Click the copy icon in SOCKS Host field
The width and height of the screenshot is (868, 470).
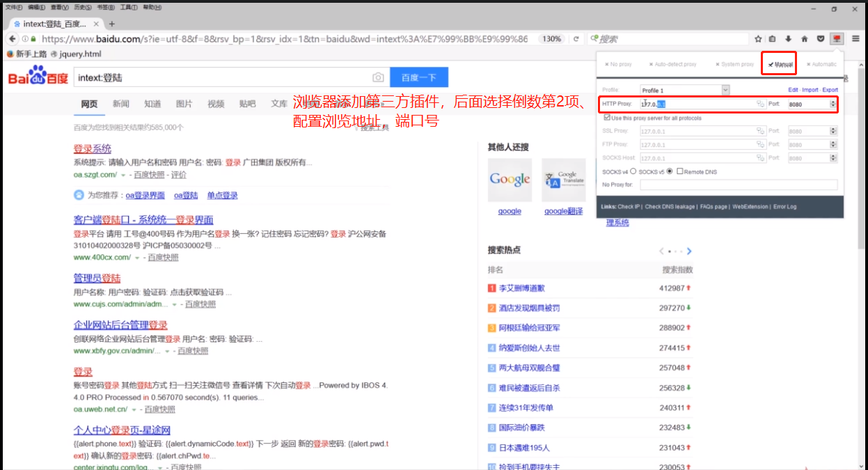click(x=761, y=158)
